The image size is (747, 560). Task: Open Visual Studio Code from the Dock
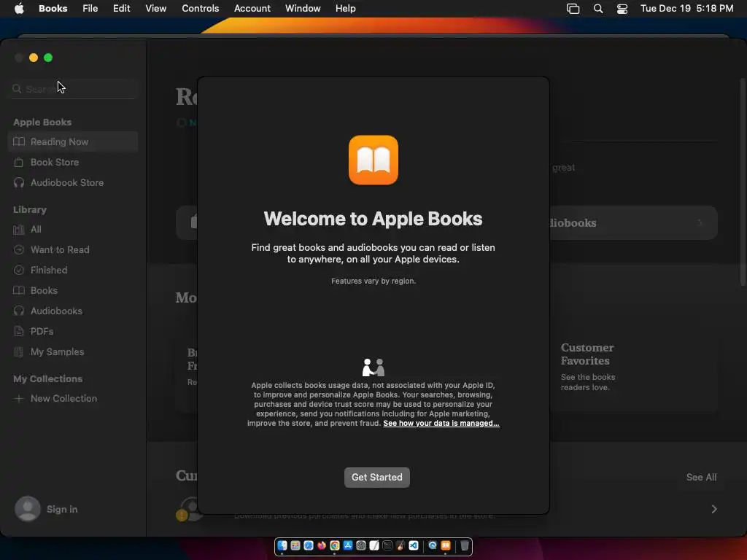pyautogui.click(x=414, y=545)
